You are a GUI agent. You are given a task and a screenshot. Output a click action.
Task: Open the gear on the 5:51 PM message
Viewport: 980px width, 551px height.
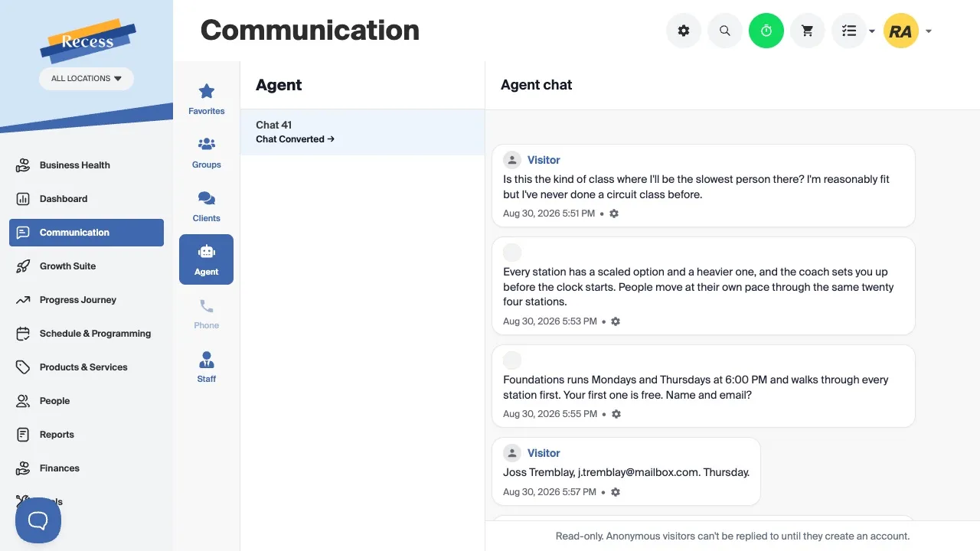614,214
